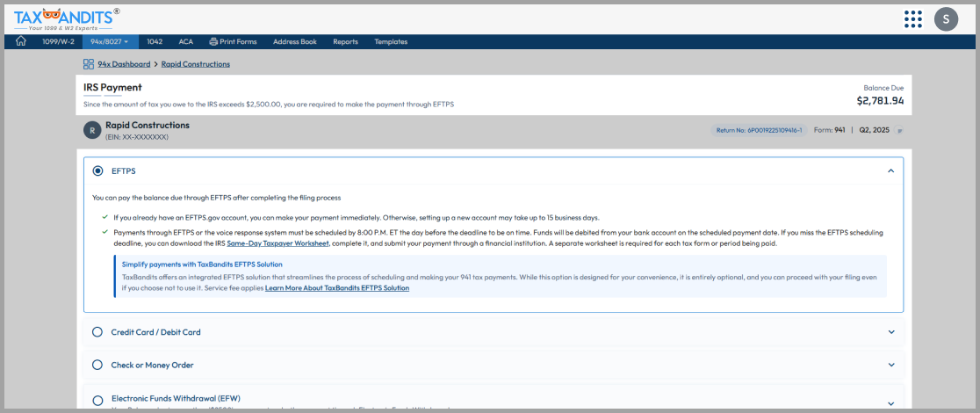
Task: Collapse the EFTPS section chevron
Action: pyautogui.click(x=891, y=170)
